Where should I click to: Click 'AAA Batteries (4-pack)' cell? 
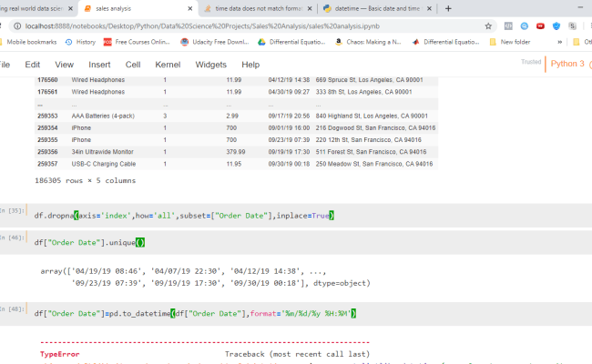103,116
